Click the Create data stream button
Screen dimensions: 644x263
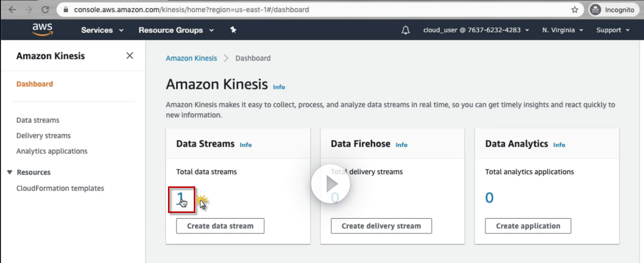pos(220,226)
